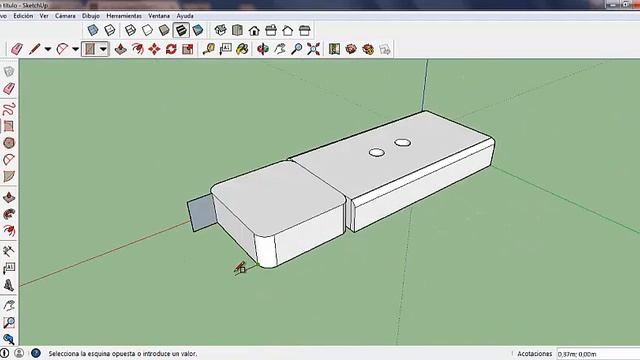Open the Ventana menu

159,16
